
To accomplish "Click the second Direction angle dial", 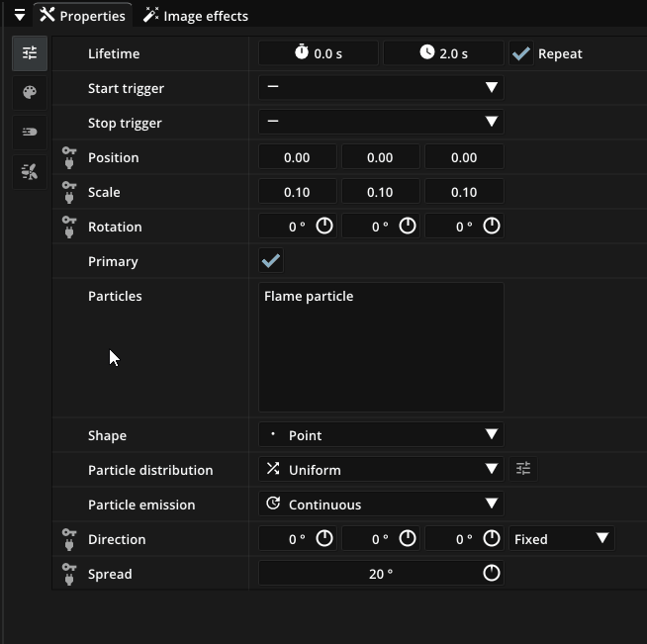I will (408, 538).
